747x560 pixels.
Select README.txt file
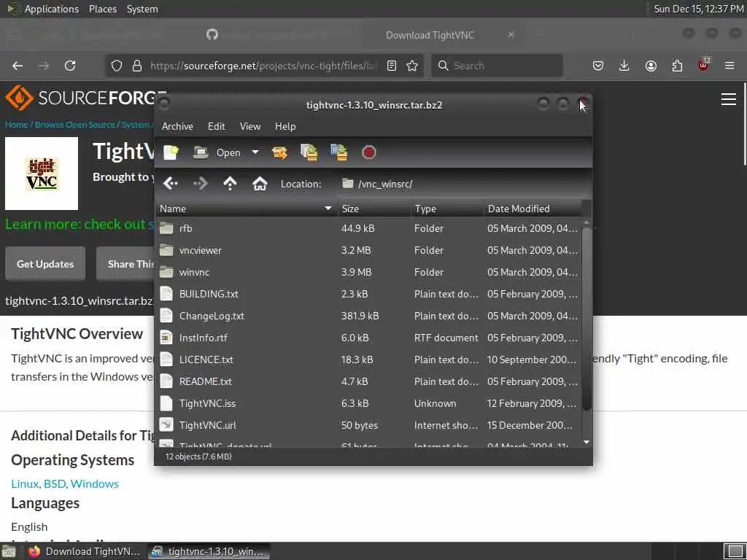[x=368, y=382]
